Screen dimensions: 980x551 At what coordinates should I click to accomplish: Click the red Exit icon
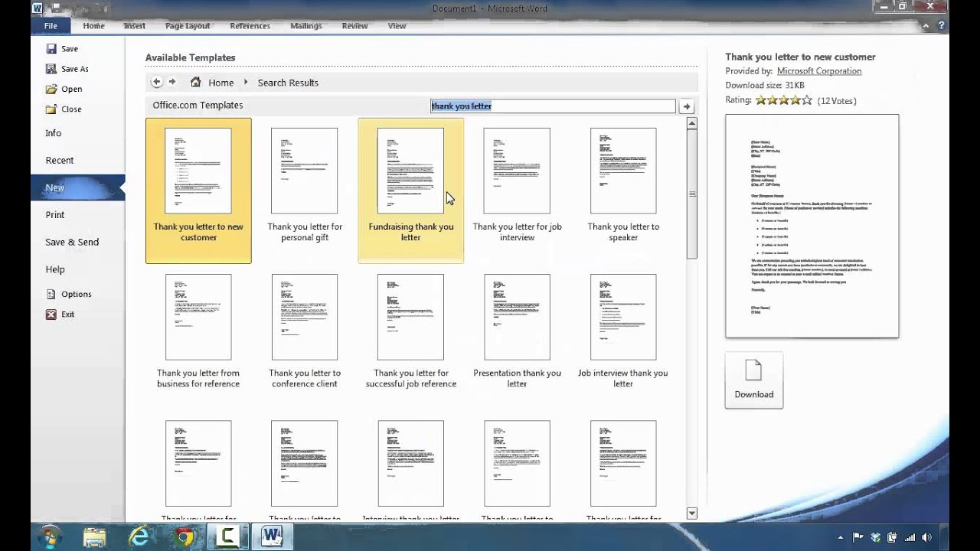[51, 314]
